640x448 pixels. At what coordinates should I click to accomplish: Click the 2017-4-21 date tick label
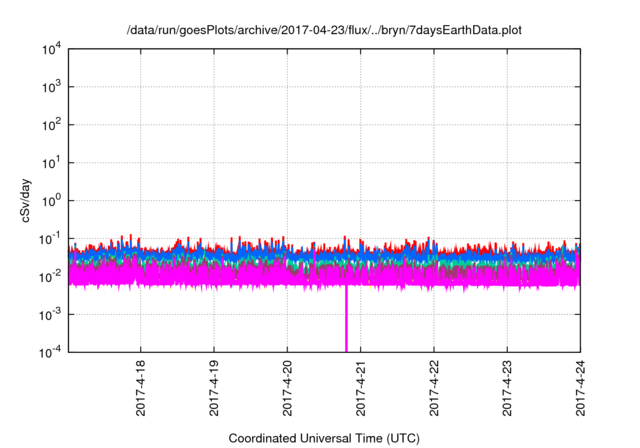point(360,388)
